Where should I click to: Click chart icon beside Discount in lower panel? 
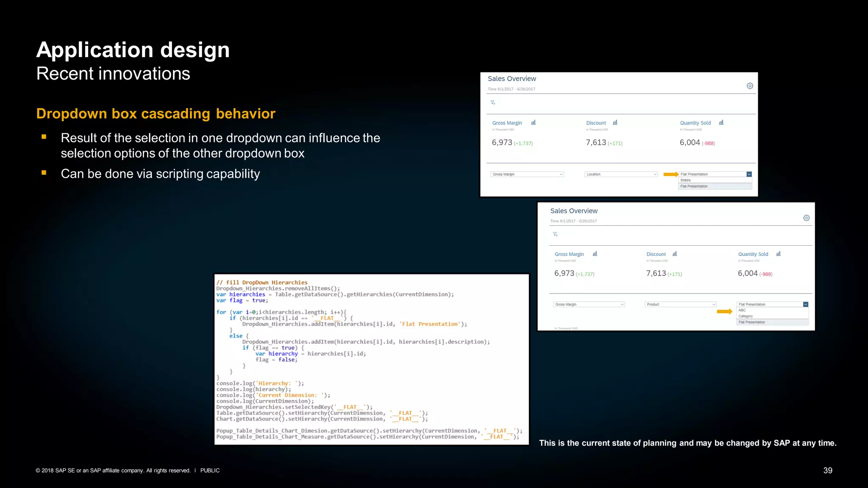tap(675, 254)
